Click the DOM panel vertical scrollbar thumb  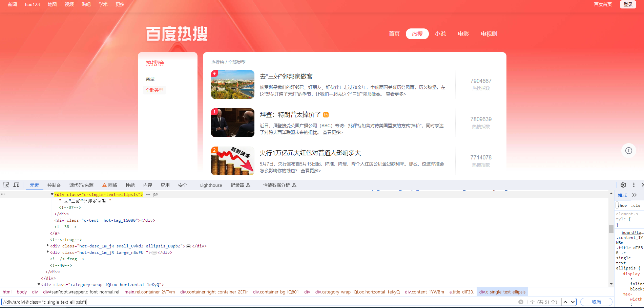tap(611, 229)
